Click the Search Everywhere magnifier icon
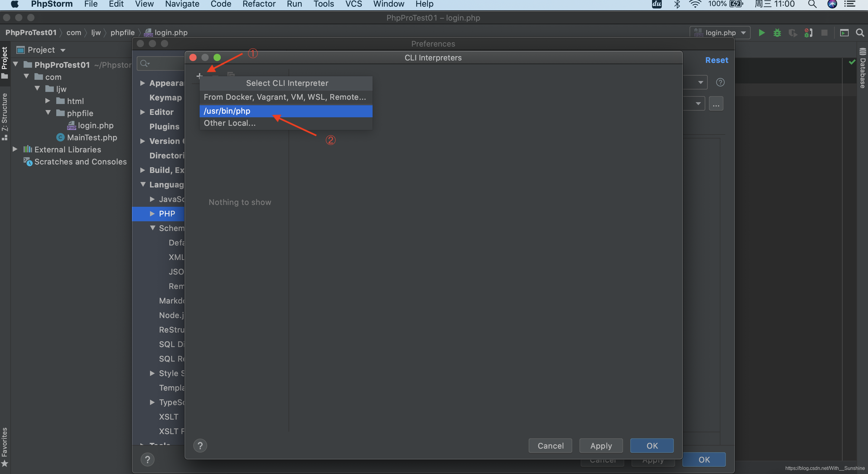This screenshot has height=474, width=868. tap(860, 33)
